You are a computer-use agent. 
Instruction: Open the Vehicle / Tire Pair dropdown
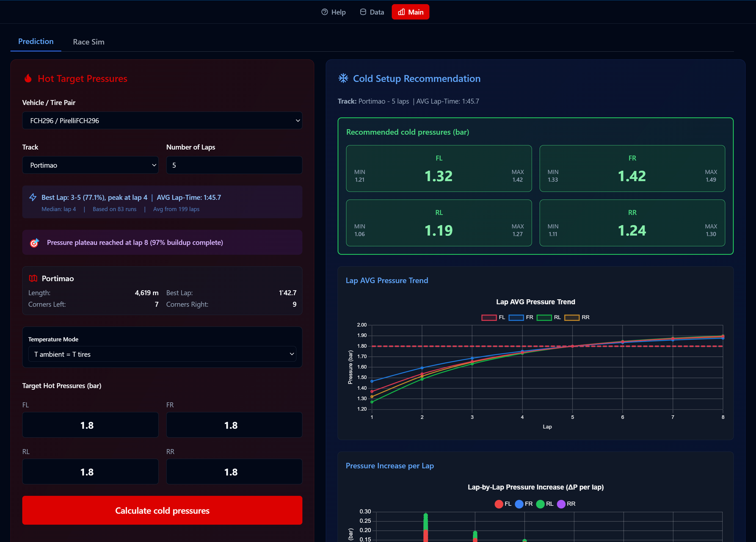(162, 120)
